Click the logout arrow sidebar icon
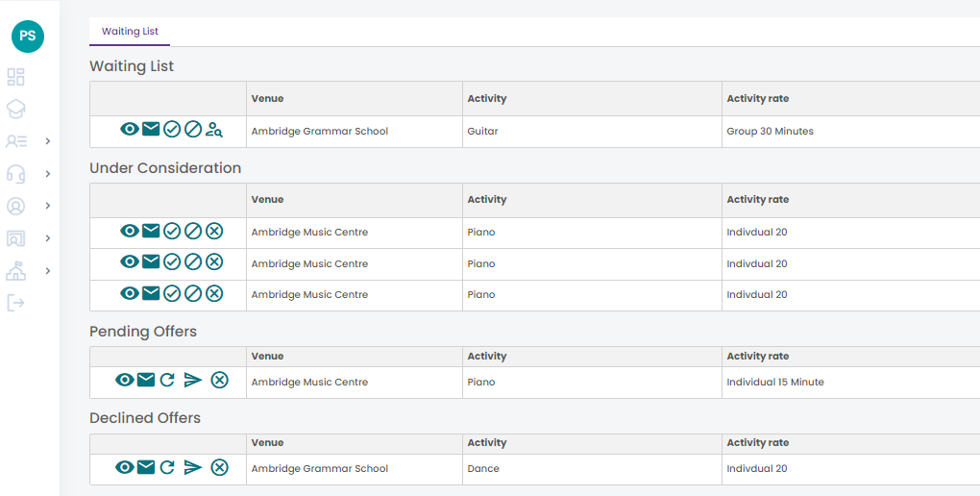Screen dimensions: 980x496 tap(15, 304)
